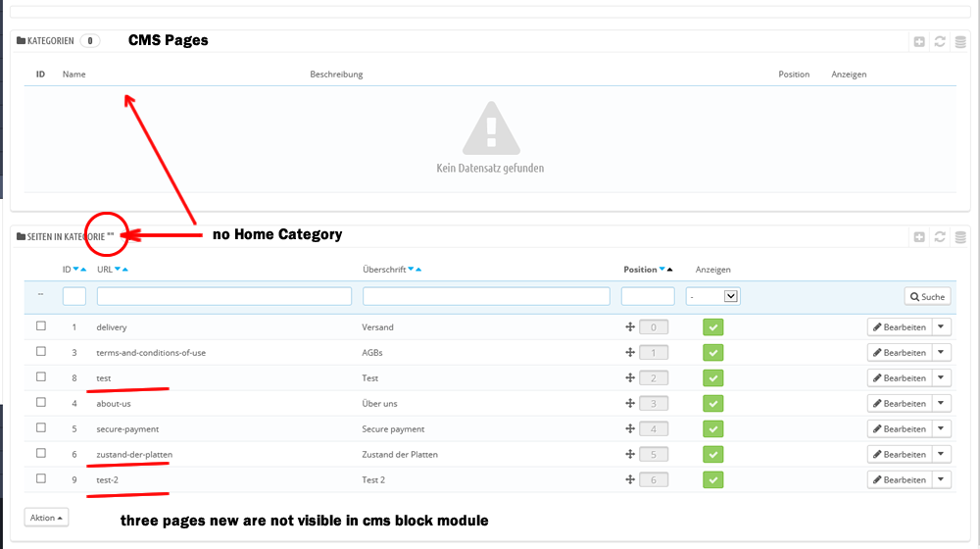Sort URL column descending
The image size is (980, 549).
(118, 270)
